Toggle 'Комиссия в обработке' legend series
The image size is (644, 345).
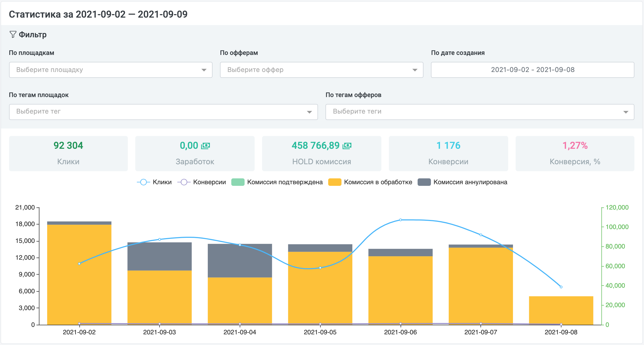(370, 182)
